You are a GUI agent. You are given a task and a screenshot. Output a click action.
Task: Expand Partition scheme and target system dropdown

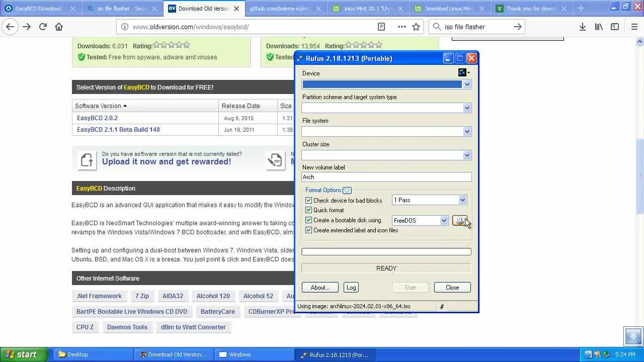coord(467,108)
